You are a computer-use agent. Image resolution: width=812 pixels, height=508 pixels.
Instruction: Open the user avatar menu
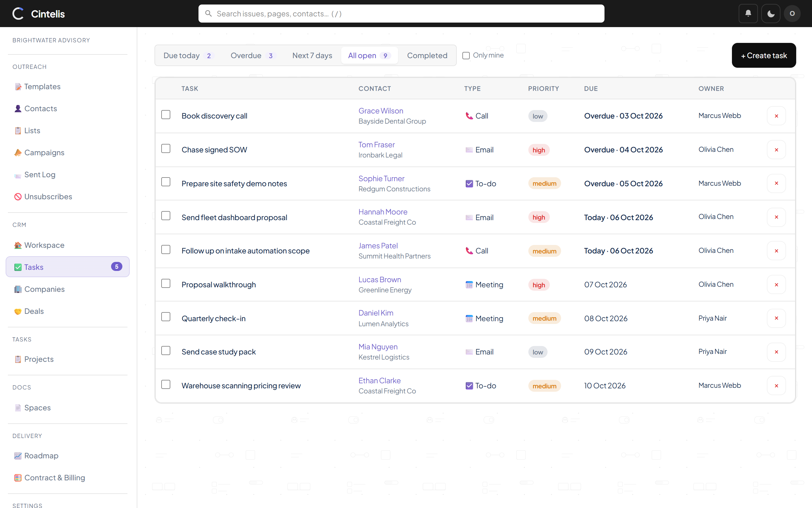coord(792,14)
